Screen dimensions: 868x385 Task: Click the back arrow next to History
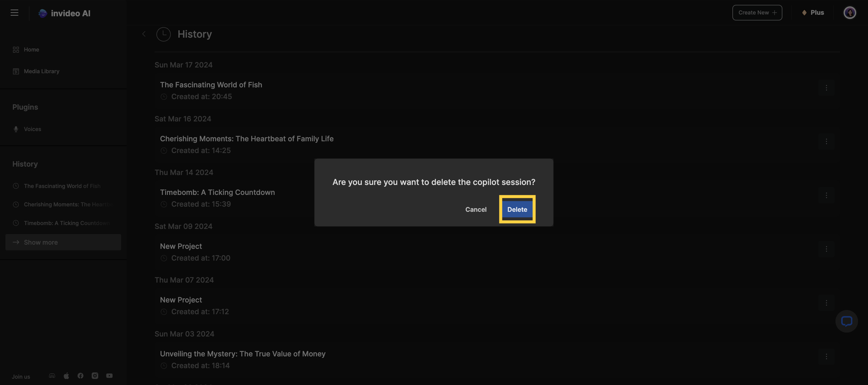[x=144, y=34]
